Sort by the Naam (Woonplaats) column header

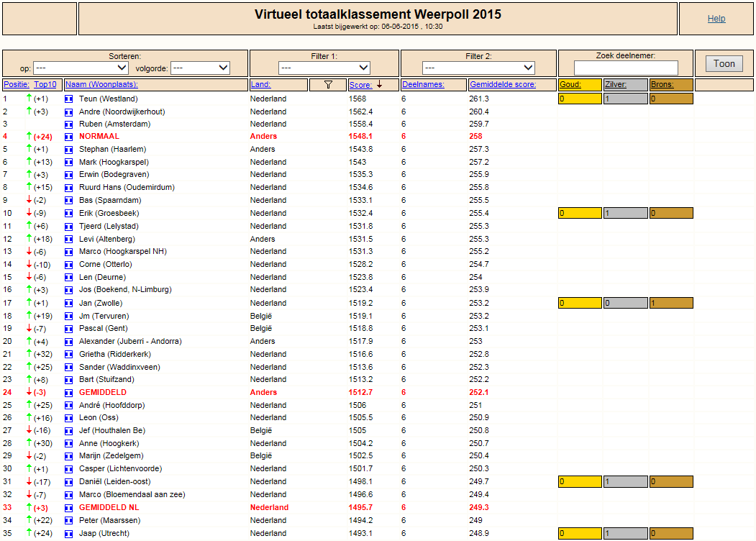point(101,84)
